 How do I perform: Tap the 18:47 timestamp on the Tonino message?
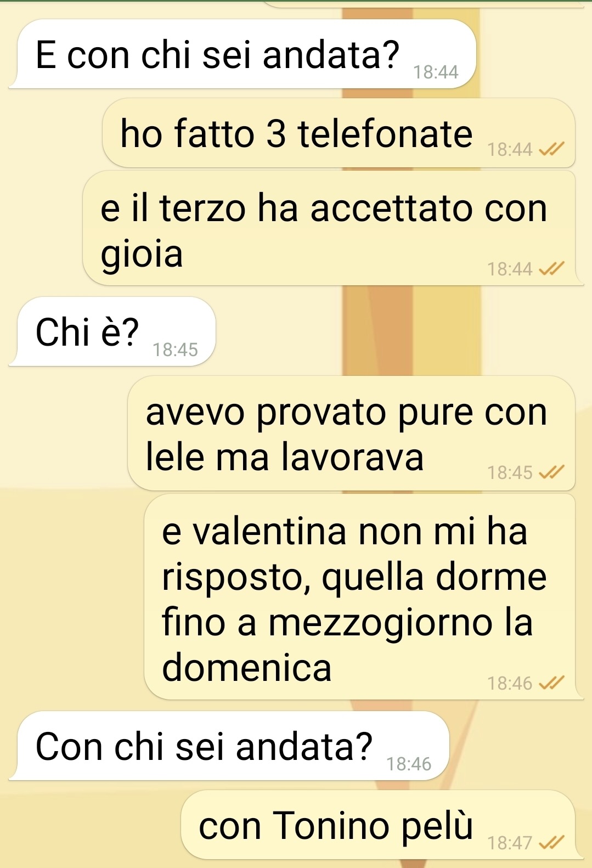tap(510, 842)
